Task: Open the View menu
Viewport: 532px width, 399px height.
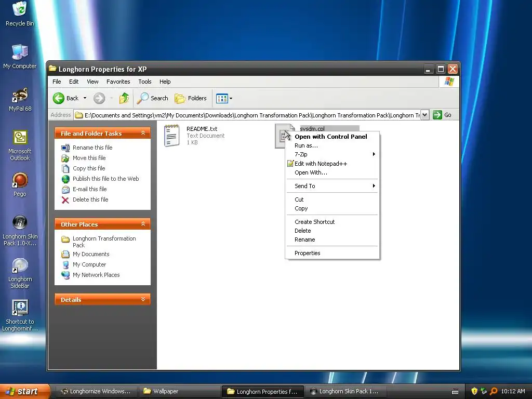Action: (92, 82)
